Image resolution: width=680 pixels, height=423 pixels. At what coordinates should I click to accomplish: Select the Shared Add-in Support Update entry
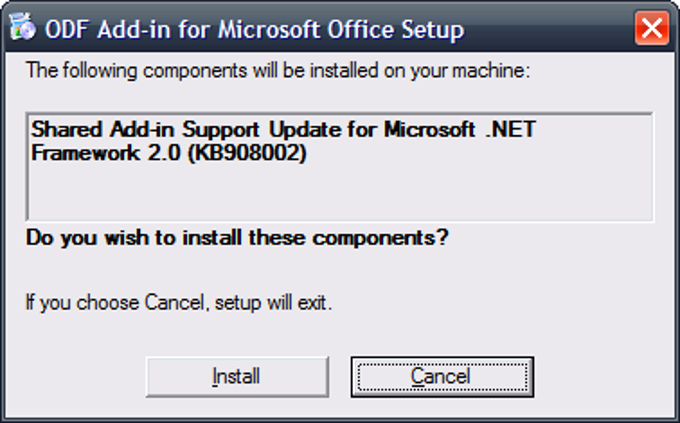(284, 141)
